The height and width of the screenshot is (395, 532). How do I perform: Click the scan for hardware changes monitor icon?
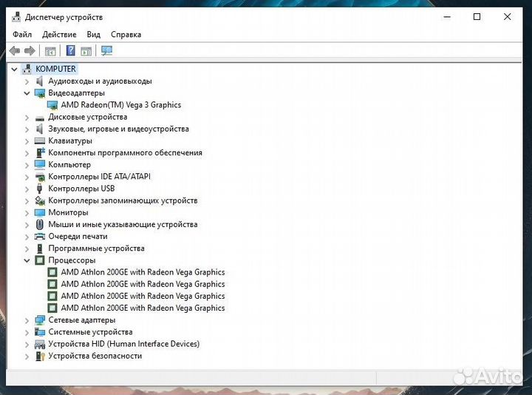(x=106, y=51)
